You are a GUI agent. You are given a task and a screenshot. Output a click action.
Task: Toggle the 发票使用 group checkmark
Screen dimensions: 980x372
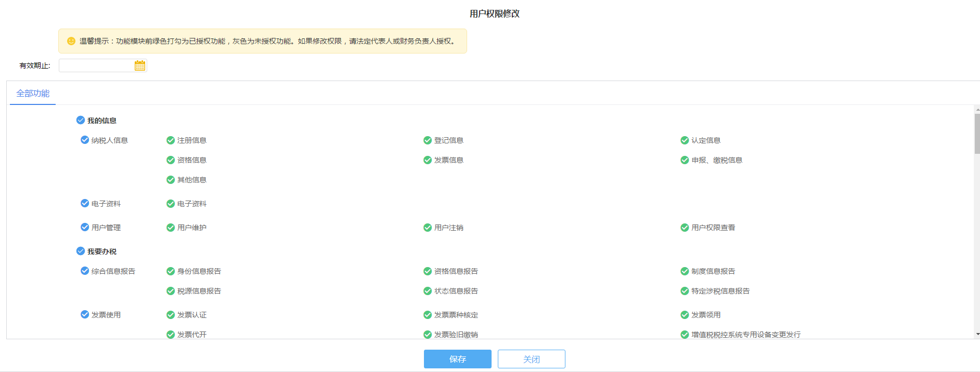click(x=85, y=314)
